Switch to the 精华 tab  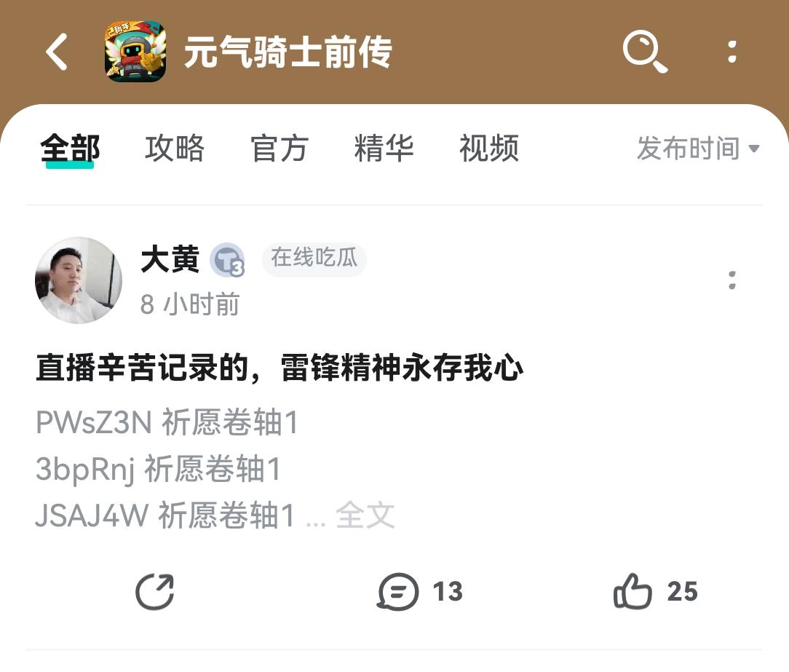point(384,149)
